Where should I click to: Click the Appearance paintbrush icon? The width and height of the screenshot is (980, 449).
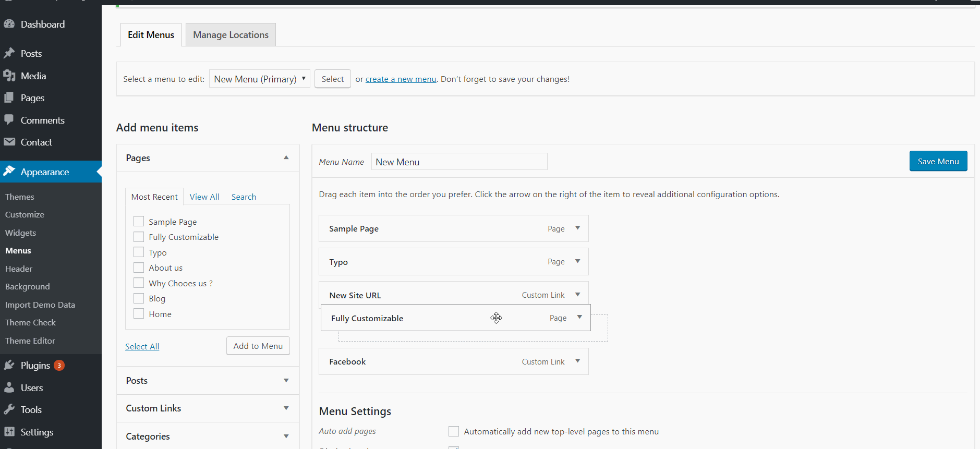(9, 172)
